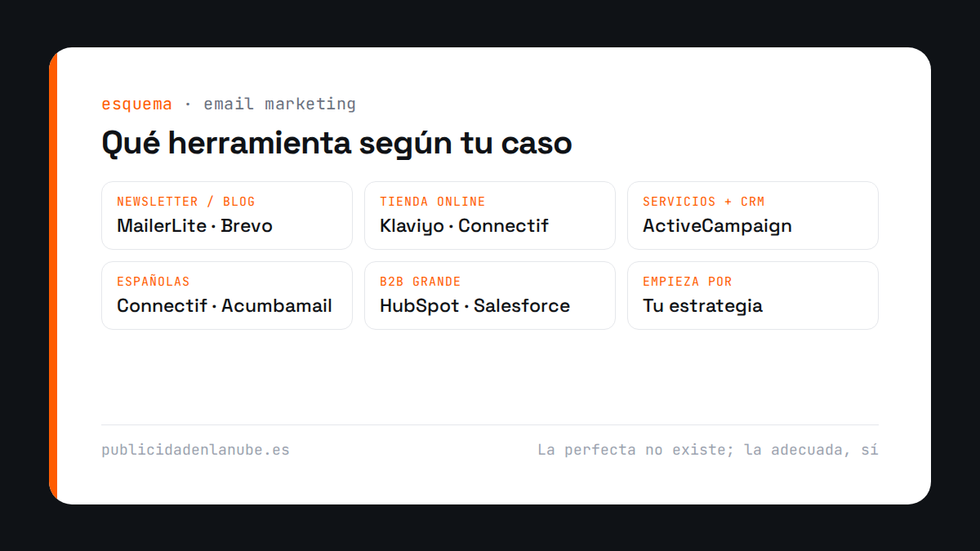This screenshot has width=980, height=551.
Task: Click "HubSpot · Salesforce" text
Action: (474, 306)
